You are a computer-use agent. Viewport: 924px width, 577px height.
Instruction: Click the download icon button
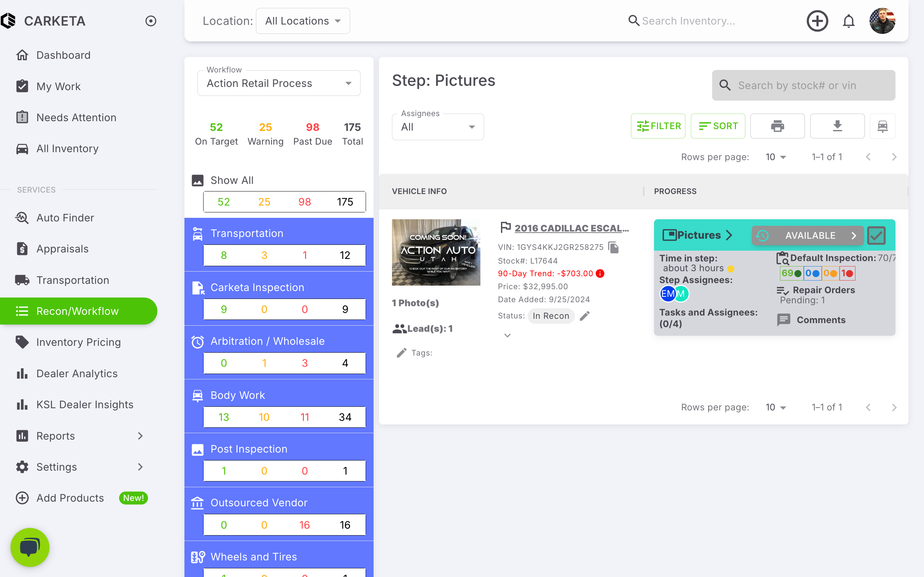tap(837, 126)
